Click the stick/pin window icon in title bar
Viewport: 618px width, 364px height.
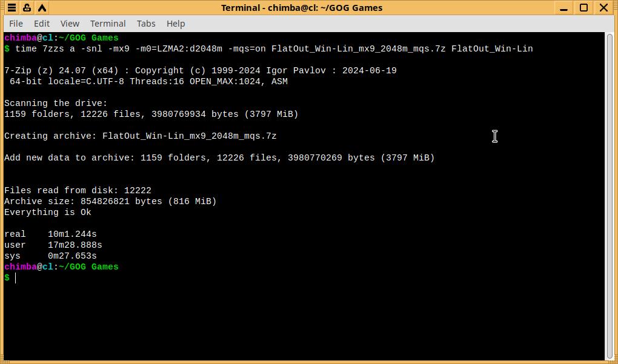tap(27, 7)
